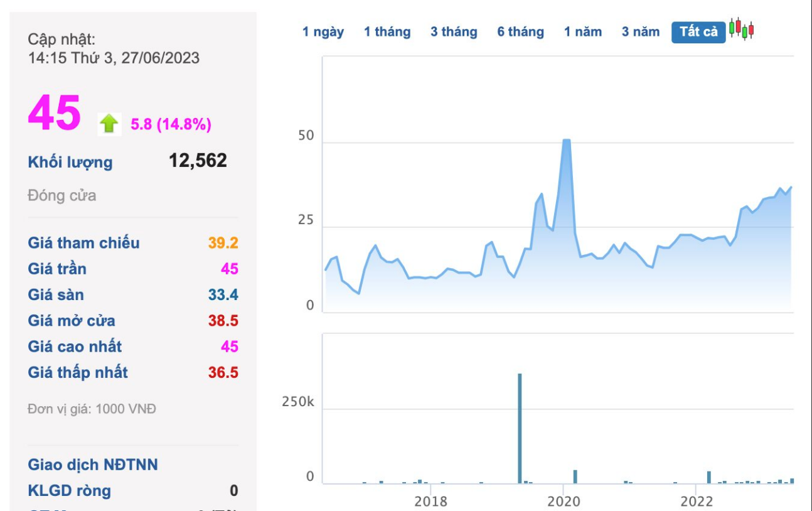Click the 'Đóng cửa' status text
Image resolution: width=812 pixels, height=511 pixels.
[62, 195]
